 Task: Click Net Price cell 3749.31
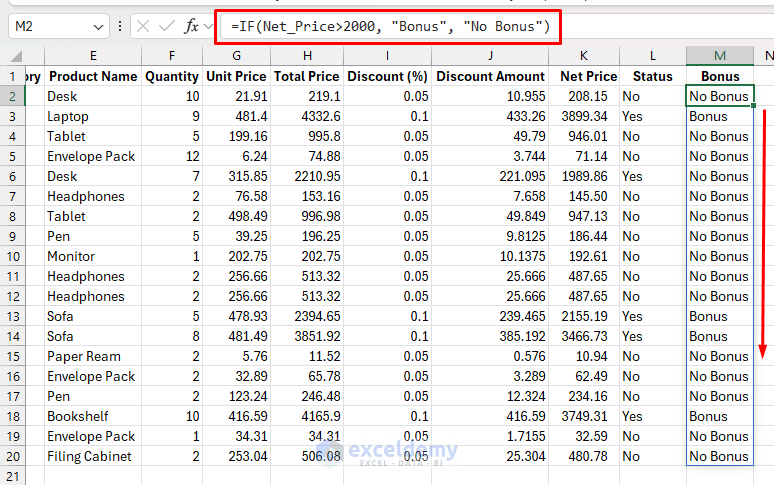[584, 416]
